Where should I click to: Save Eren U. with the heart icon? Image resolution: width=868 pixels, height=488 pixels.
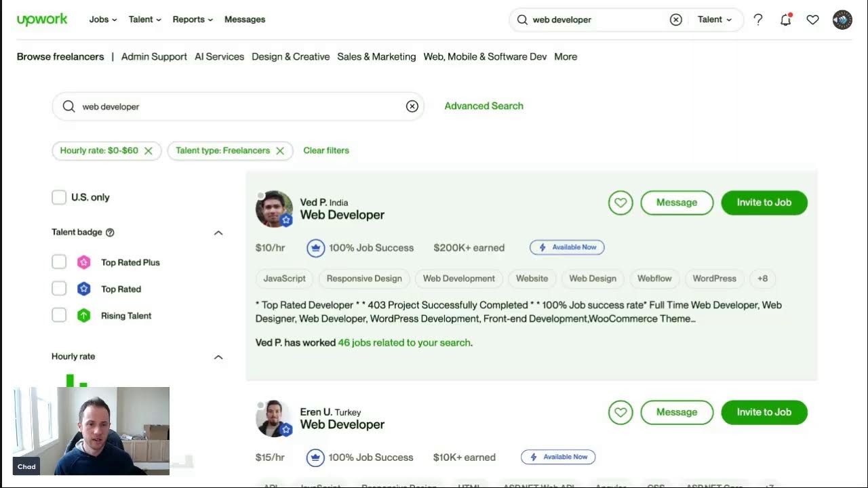click(x=620, y=412)
